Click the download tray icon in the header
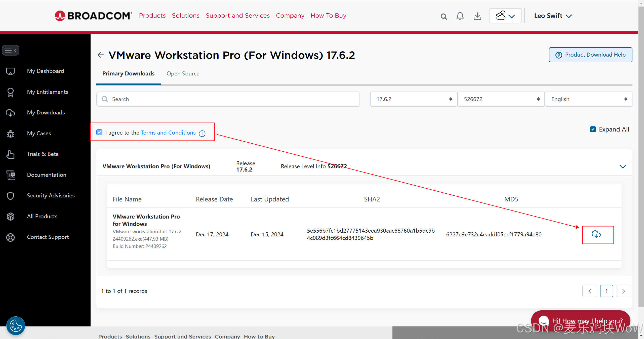644x339 pixels. (x=477, y=16)
